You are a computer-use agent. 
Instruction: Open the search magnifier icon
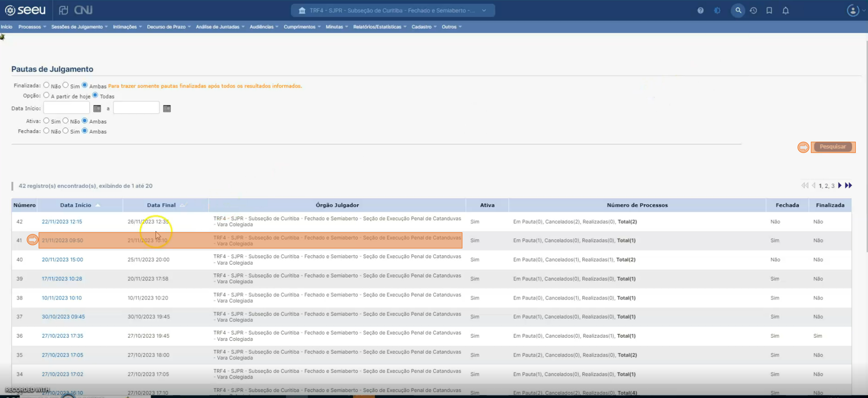738,10
